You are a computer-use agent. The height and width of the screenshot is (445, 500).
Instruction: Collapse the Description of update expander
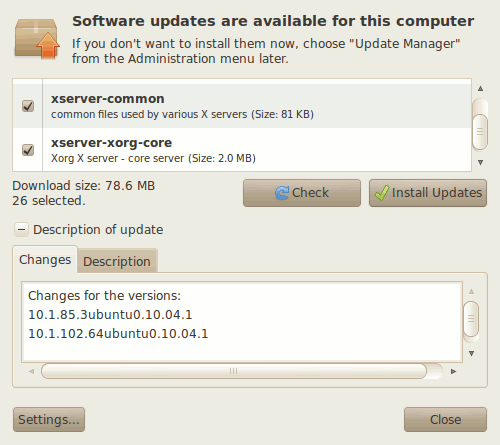coord(21,230)
